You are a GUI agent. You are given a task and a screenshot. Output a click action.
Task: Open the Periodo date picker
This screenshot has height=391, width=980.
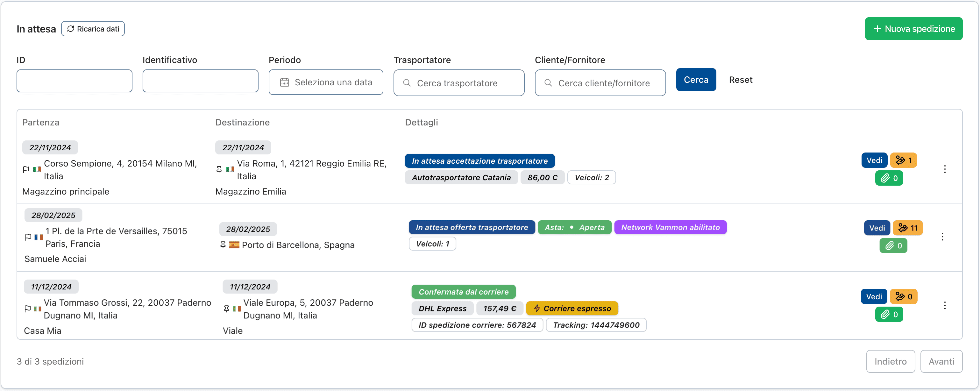(326, 82)
